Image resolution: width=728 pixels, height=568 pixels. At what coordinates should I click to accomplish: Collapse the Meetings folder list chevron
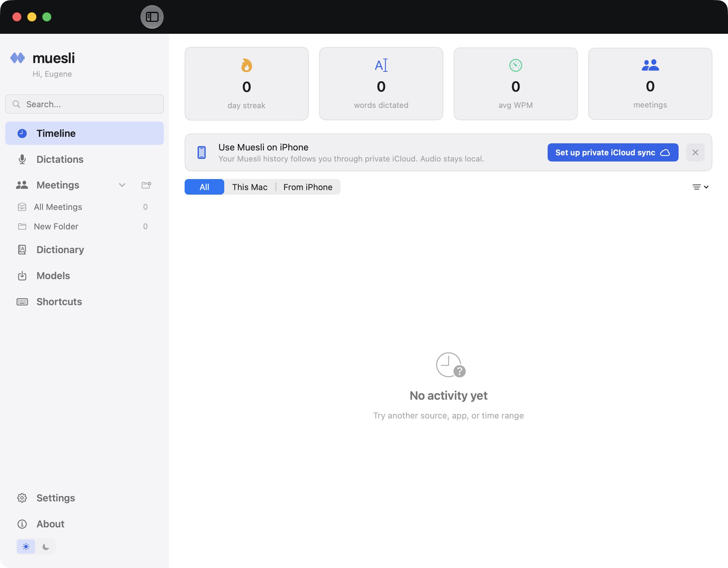pyautogui.click(x=122, y=185)
